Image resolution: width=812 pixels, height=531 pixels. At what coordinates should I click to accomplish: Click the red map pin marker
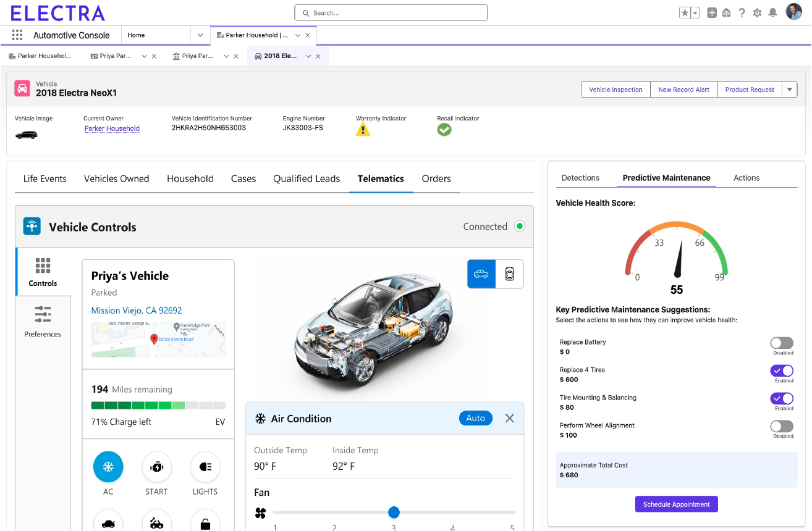(x=154, y=339)
